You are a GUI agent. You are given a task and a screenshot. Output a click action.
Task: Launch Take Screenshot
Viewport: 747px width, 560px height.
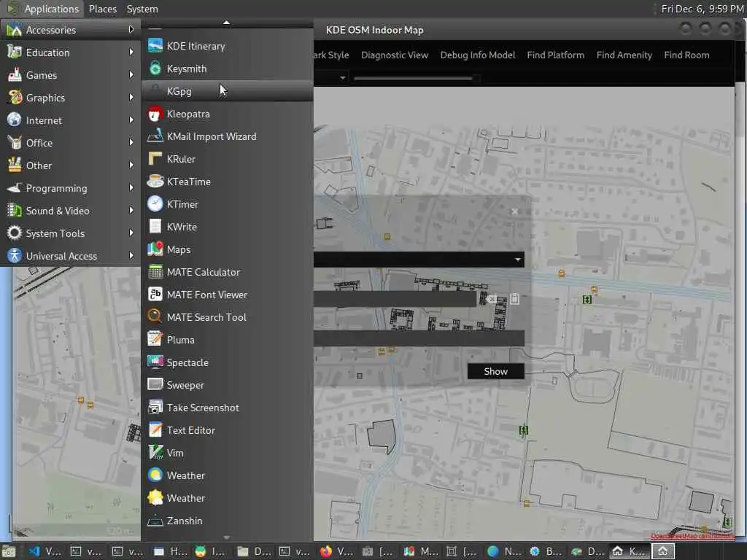[228, 408]
